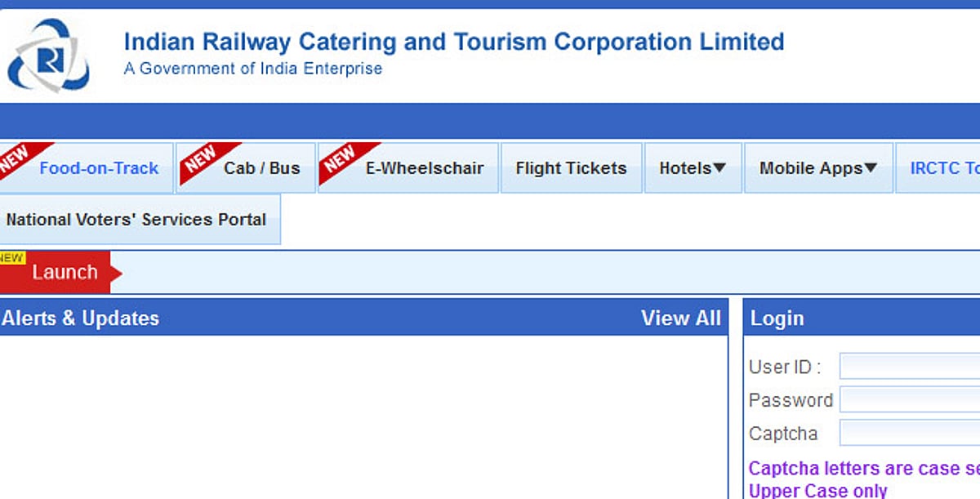
Task: Click the Indian Railway Catering corporation title
Action: click(x=453, y=42)
